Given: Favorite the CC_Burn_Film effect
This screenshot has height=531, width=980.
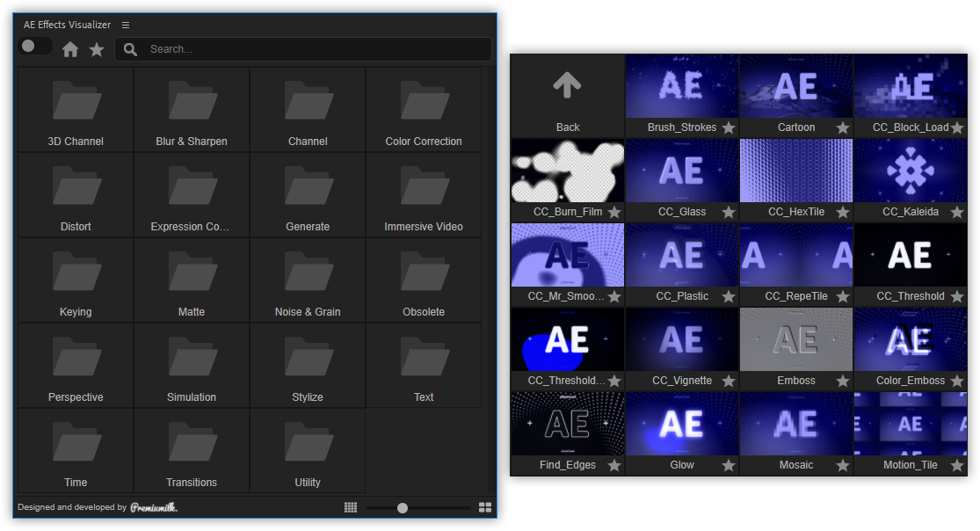Looking at the screenshot, I should pos(614,212).
